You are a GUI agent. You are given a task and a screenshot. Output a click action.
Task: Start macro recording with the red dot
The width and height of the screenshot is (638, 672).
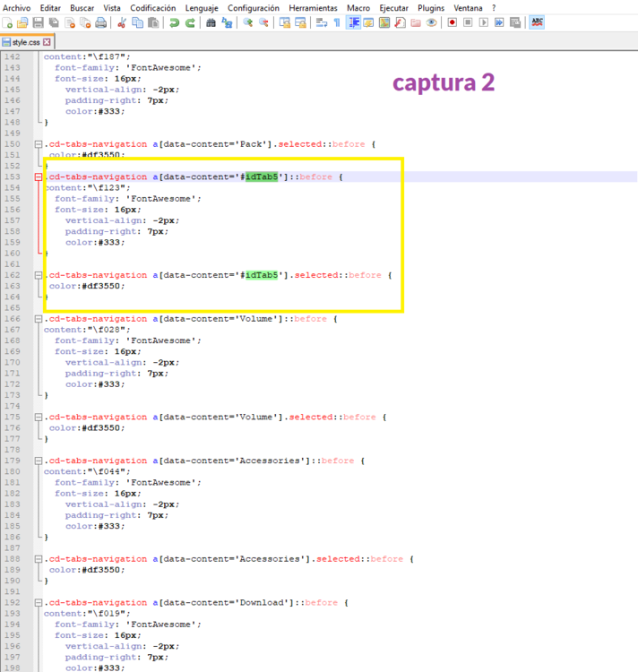coord(453,22)
